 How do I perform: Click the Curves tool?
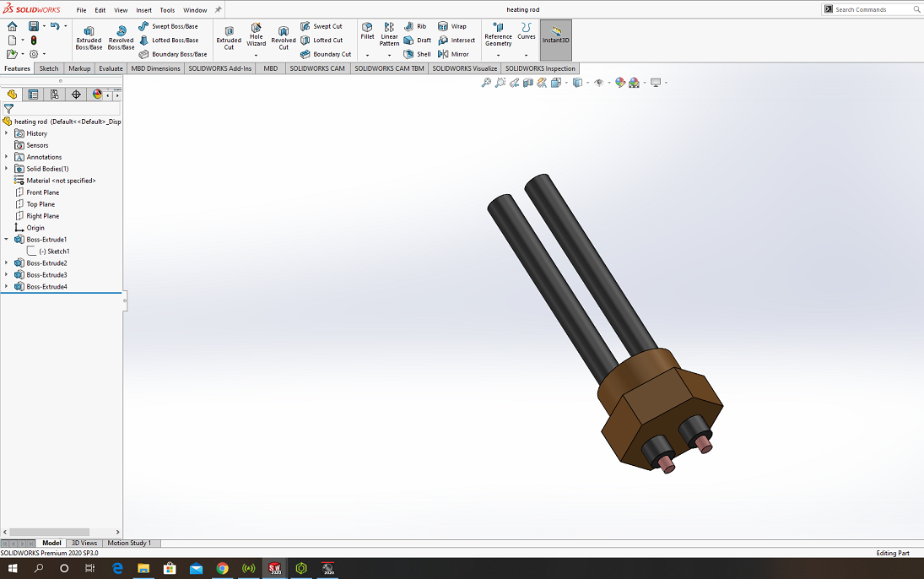coord(527,31)
